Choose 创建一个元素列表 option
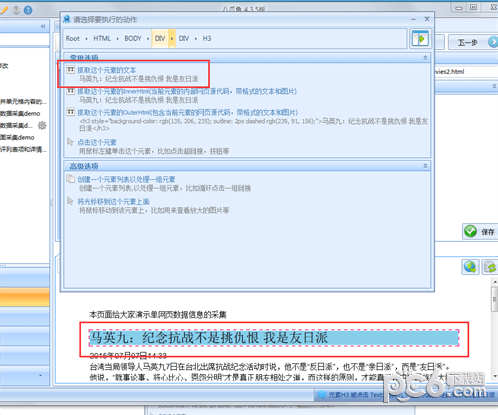 click(x=126, y=179)
